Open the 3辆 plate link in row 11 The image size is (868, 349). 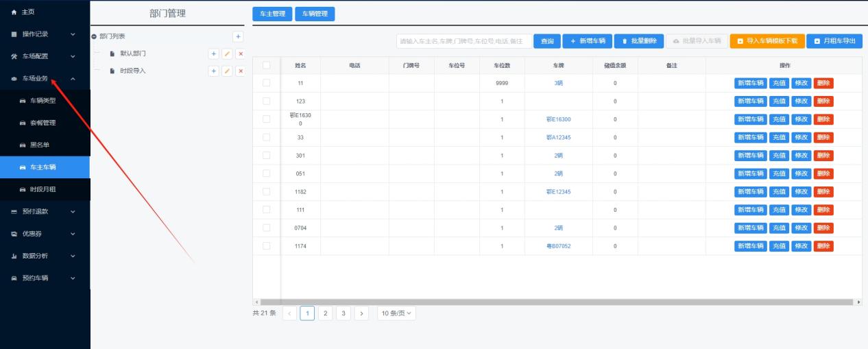(x=558, y=83)
